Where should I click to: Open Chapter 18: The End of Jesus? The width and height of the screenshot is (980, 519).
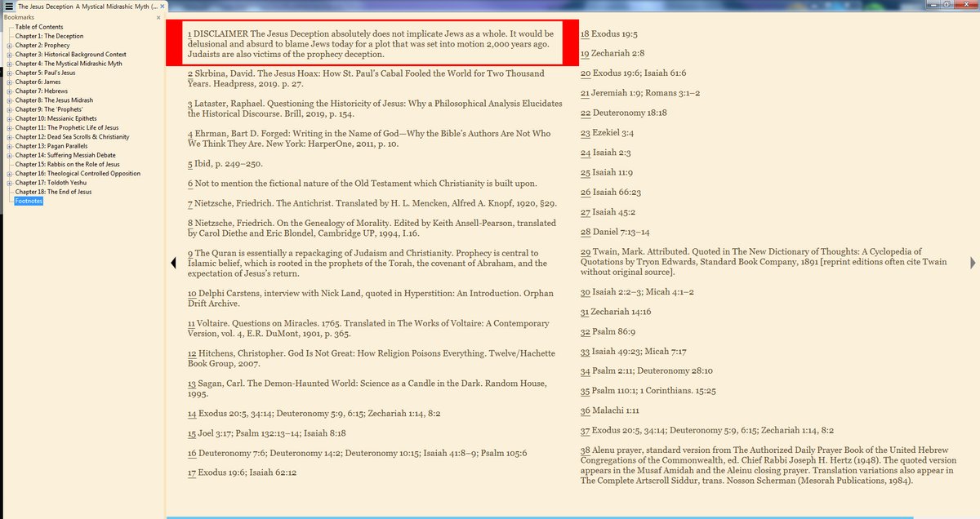[x=53, y=192]
